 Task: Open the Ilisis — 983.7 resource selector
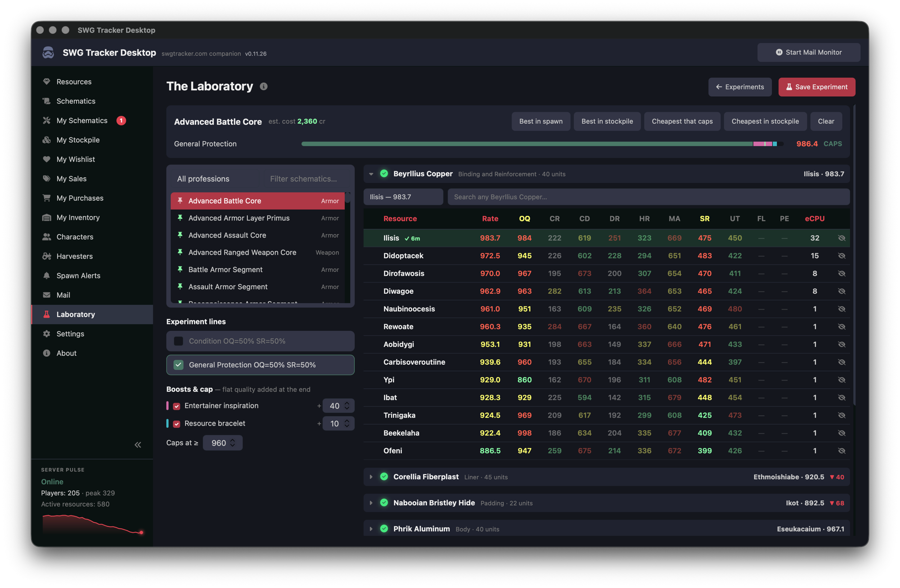[x=403, y=197]
